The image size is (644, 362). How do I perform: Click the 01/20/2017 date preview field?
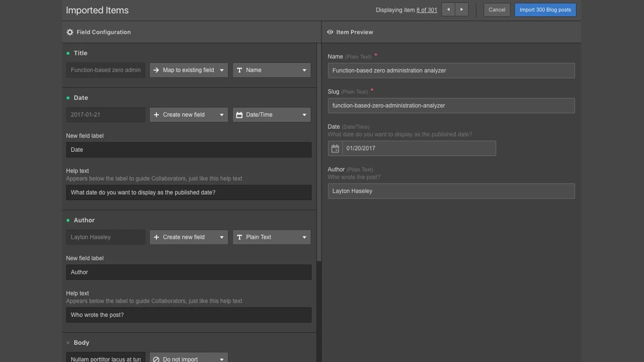pyautogui.click(x=419, y=149)
